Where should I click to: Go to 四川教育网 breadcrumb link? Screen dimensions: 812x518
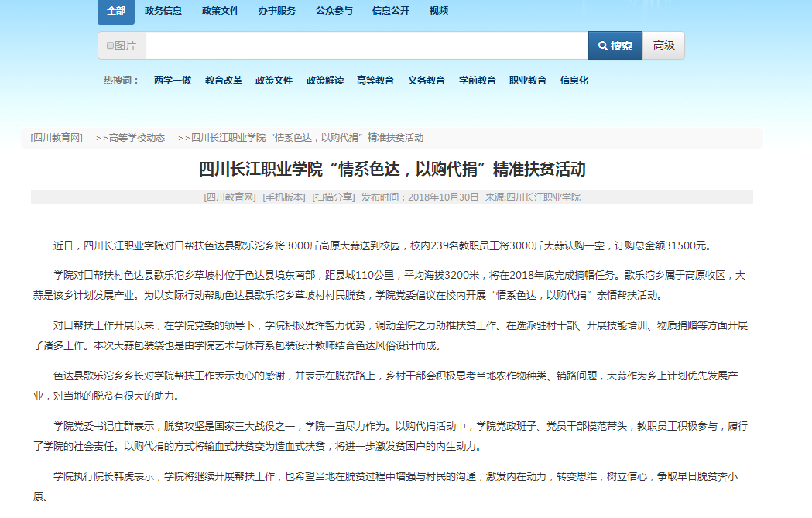click(x=57, y=138)
